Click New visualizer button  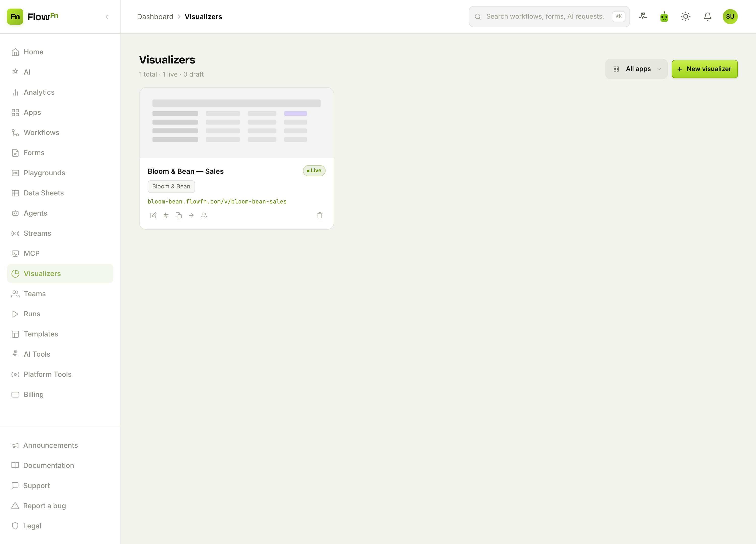tap(704, 69)
